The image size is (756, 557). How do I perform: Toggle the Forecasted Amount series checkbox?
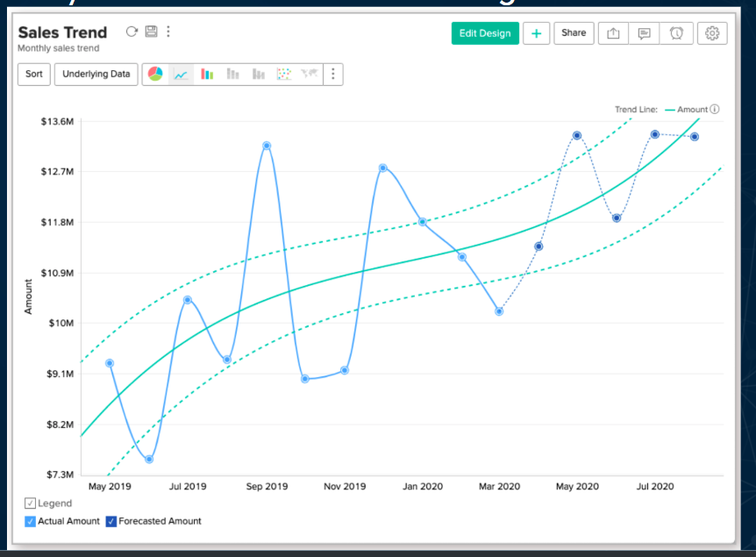[111, 521]
